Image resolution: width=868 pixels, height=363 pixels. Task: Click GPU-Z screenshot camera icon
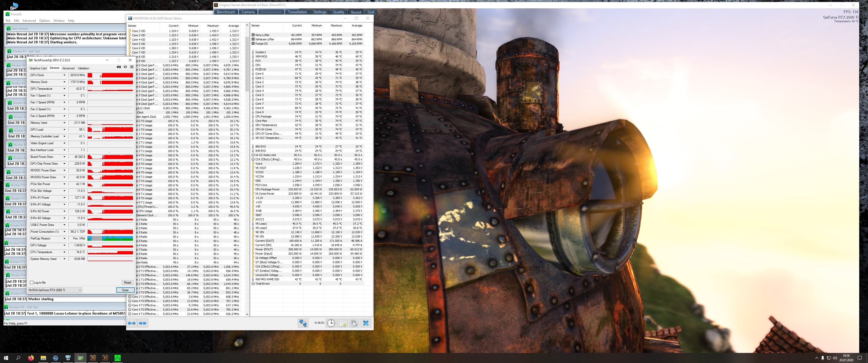[119, 67]
